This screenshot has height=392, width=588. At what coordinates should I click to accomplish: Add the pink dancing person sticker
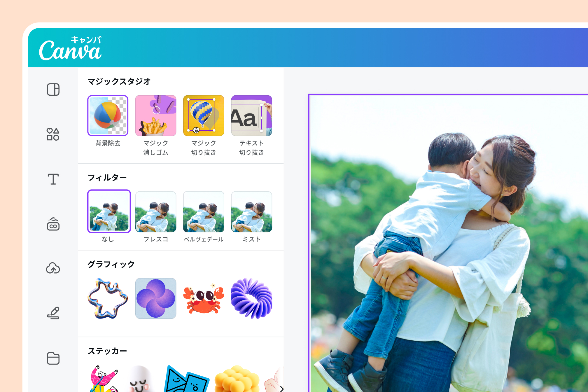(104, 378)
